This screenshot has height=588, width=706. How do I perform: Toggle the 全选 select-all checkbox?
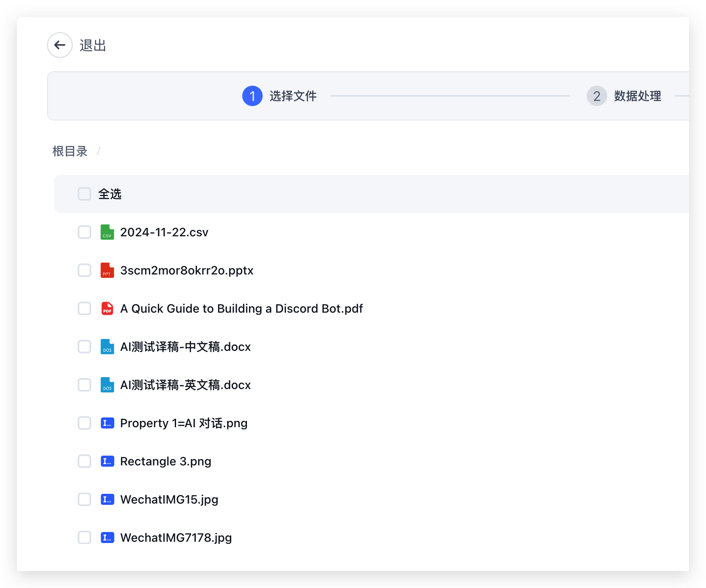click(84, 194)
